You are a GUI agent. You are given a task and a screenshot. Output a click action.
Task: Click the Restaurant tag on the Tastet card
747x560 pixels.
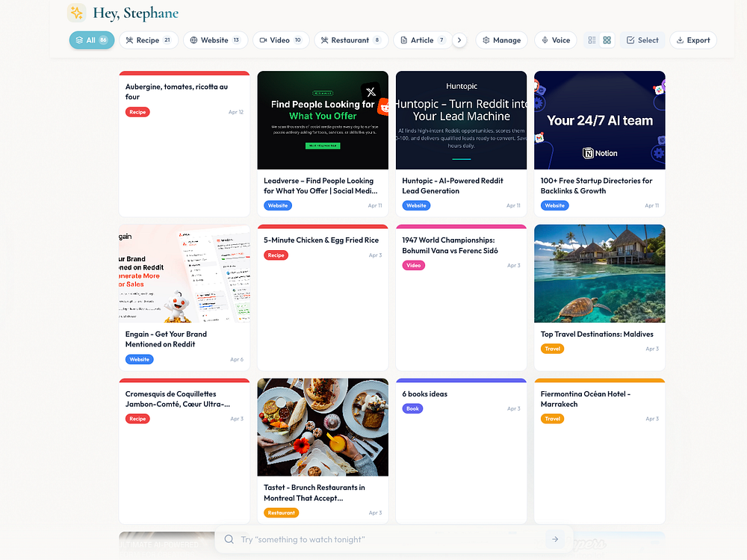click(281, 513)
